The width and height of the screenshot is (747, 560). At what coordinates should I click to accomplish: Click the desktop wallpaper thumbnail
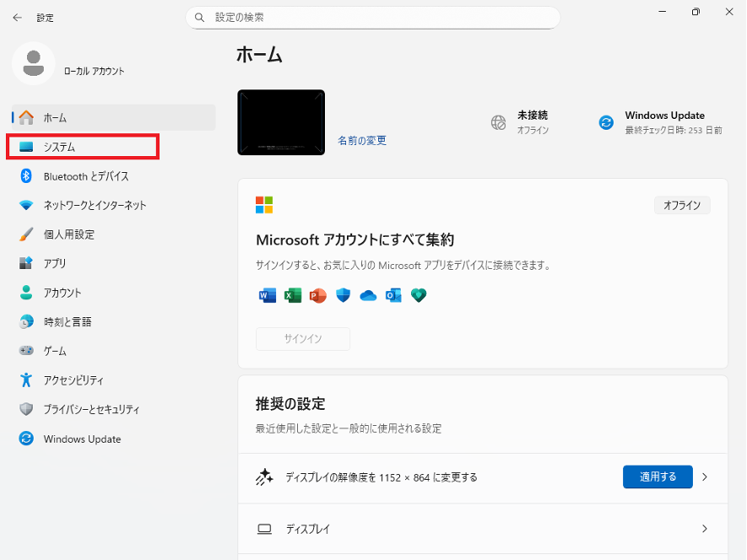[x=281, y=122]
